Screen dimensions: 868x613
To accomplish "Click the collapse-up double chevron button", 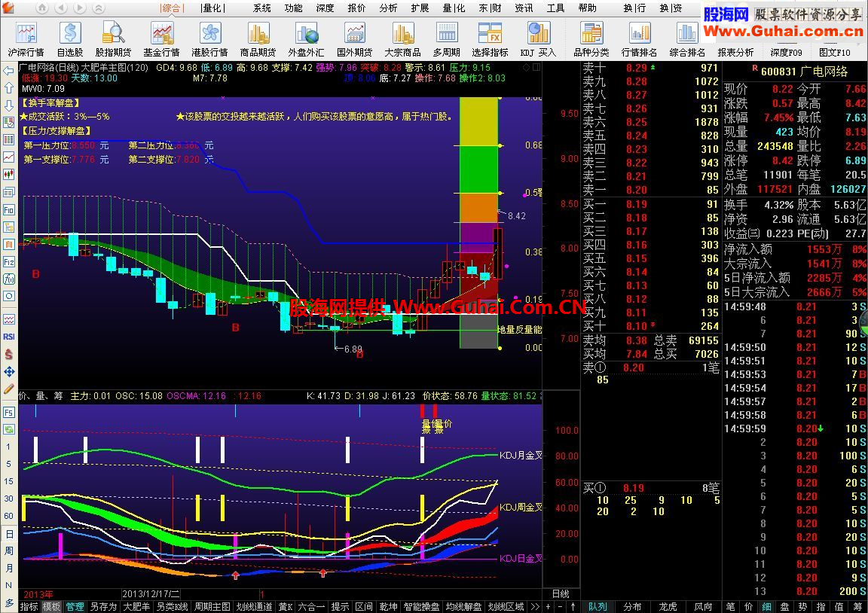I will click(x=99, y=8).
